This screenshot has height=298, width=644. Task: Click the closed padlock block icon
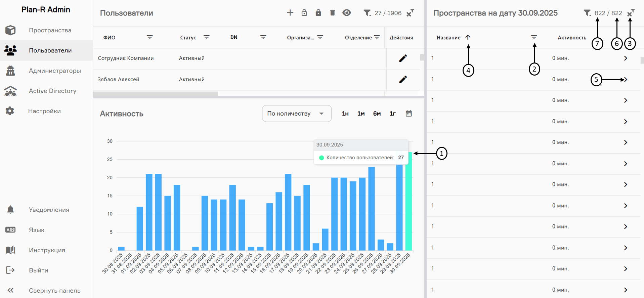(318, 13)
